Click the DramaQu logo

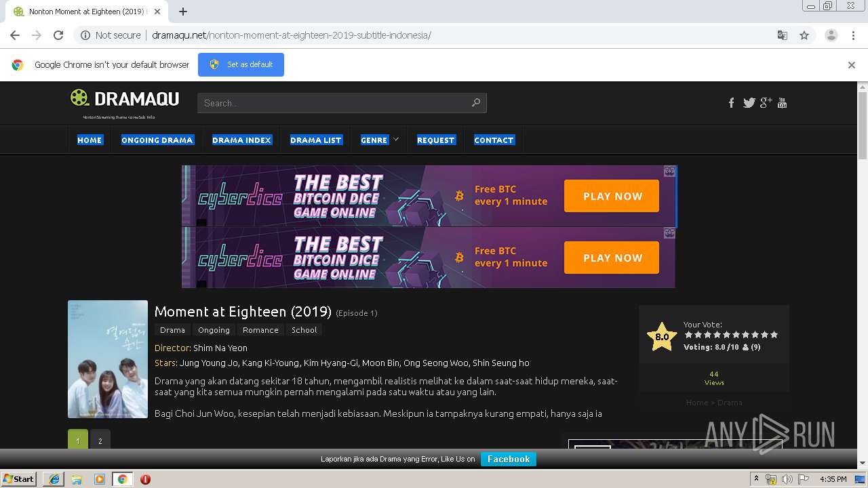coord(125,99)
